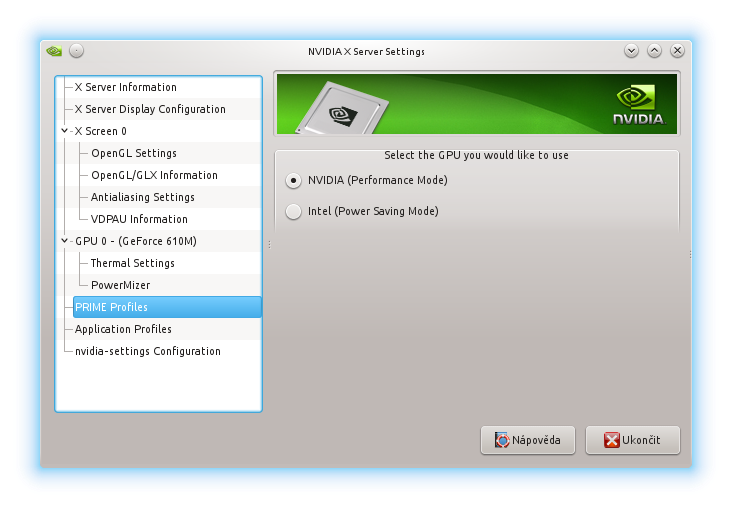The height and width of the screenshot is (508, 732).
Task: Click the Nápověda help button
Action: 528,440
